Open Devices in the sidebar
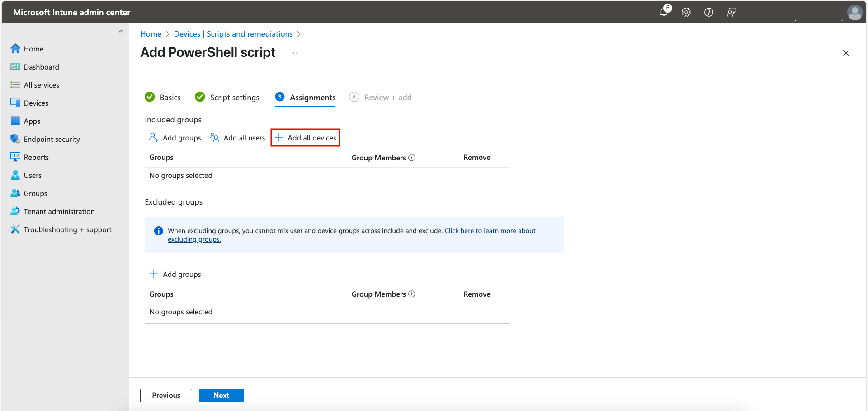This screenshot has height=411, width=868. [x=29, y=103]
